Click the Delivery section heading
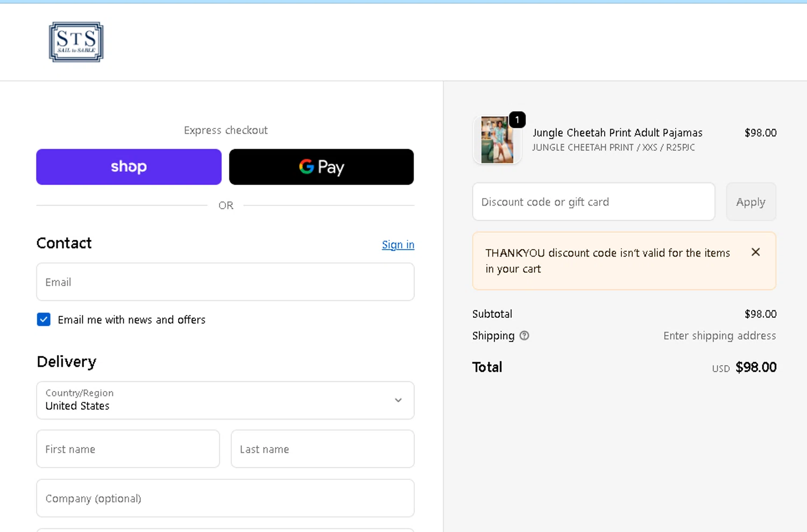The image size is (807, 532). point(67,362)
